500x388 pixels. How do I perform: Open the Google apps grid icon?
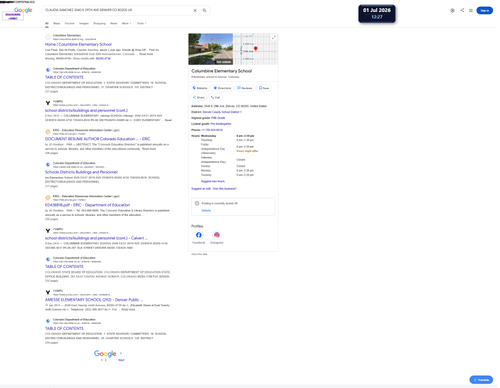[471, 11]
